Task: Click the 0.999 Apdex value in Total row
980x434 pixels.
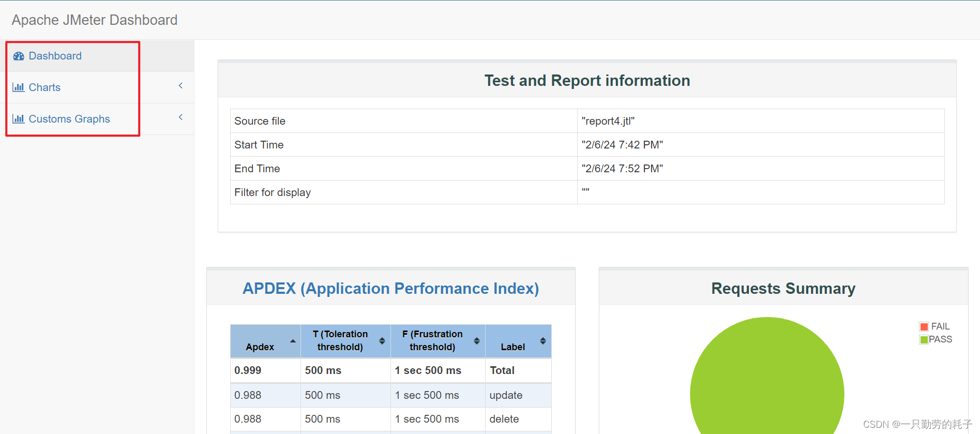Action: click(x=248, y=370)
